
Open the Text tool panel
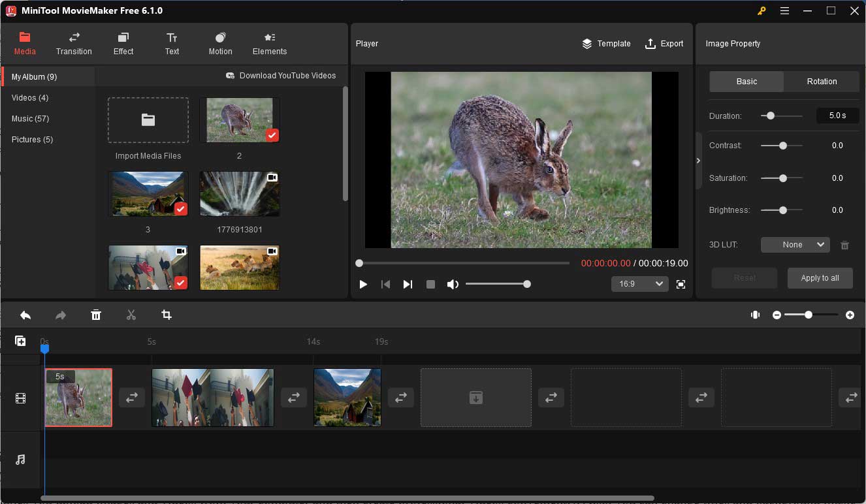[x=172, y=43]
